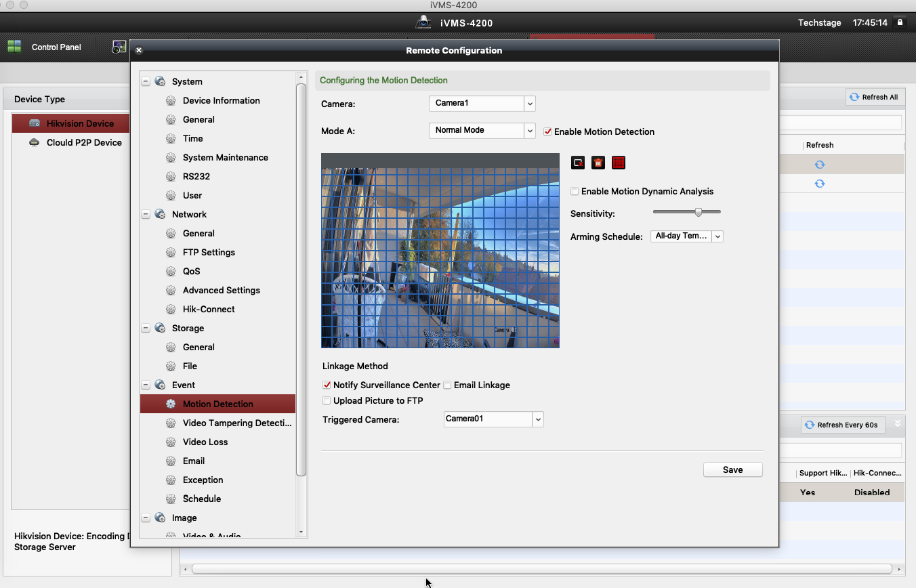The height and width of the screenshot is (588, 916).
Task: Open the Arming Schedule dropdown
Action: 717,236
